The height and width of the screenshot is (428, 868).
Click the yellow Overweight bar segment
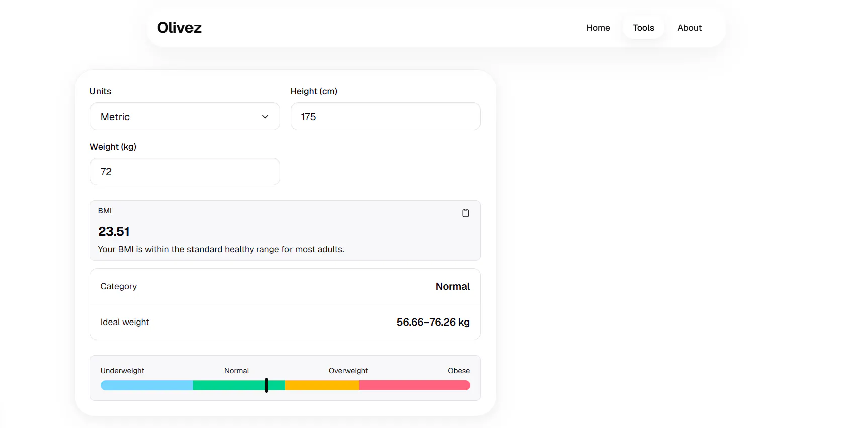click(322, 385)
